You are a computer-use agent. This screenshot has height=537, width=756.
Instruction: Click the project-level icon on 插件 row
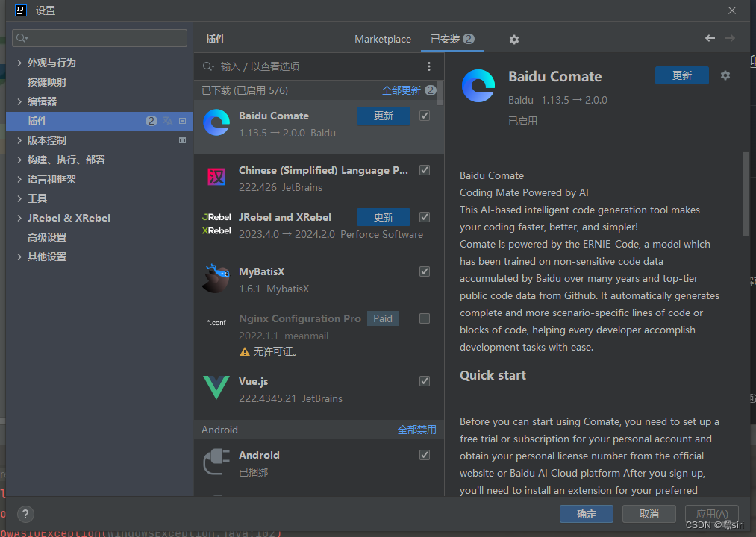tap(182, 121)
